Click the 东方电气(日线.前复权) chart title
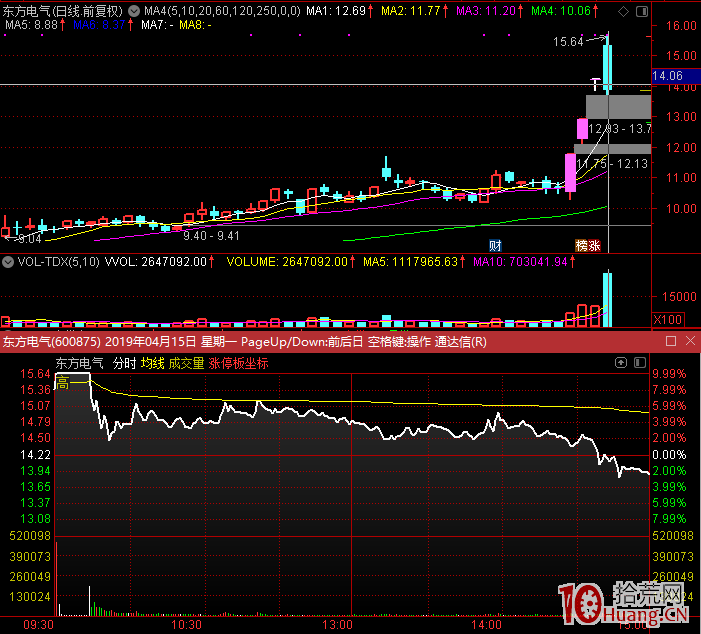The image size is (701, 634). tap(63, 11)
